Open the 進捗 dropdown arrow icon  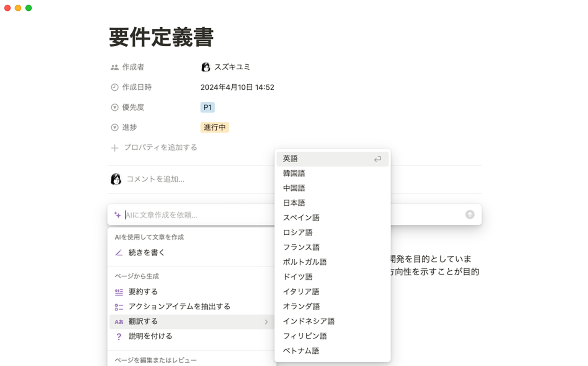coord(114,127)
